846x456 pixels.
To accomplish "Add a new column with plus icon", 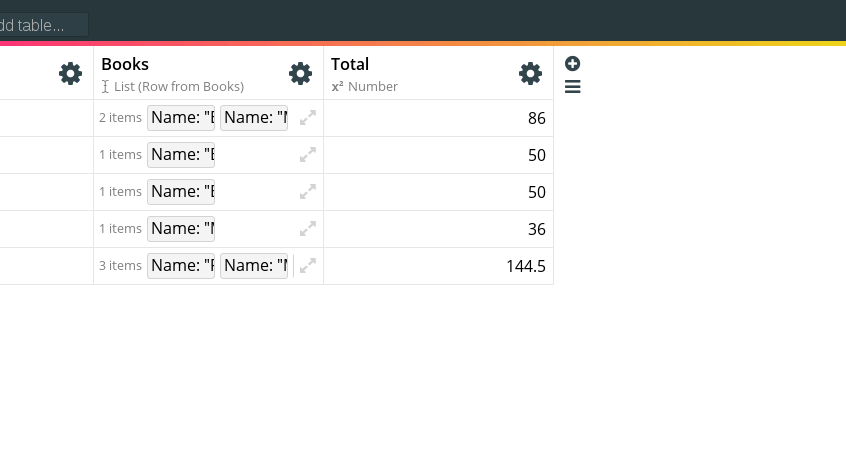I will pos(572,64).
